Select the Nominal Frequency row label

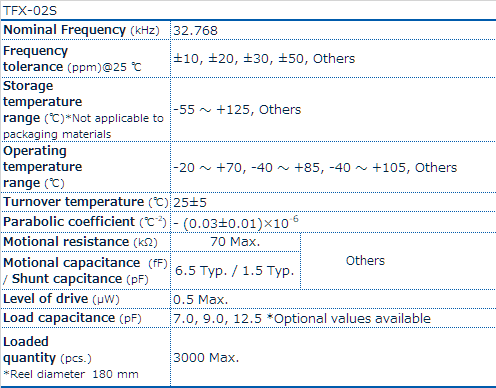point(81,30)
